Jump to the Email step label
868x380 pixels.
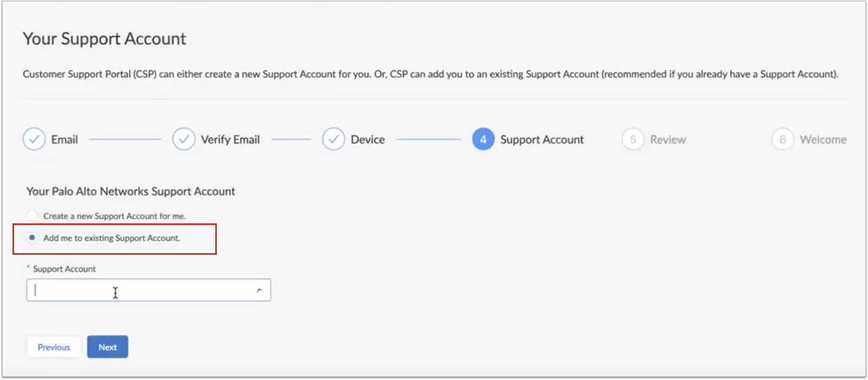[65, 140]
